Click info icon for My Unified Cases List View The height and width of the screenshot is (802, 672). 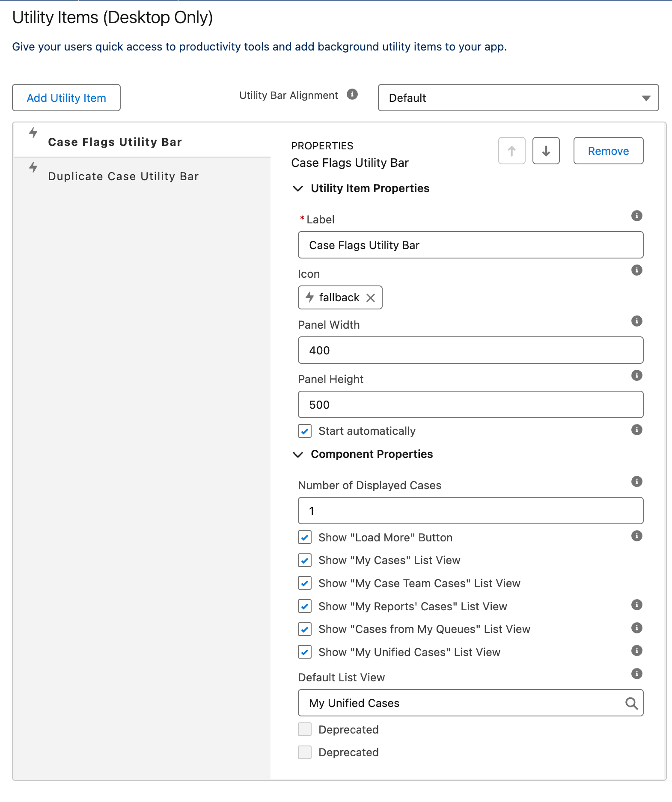point(636,651)
